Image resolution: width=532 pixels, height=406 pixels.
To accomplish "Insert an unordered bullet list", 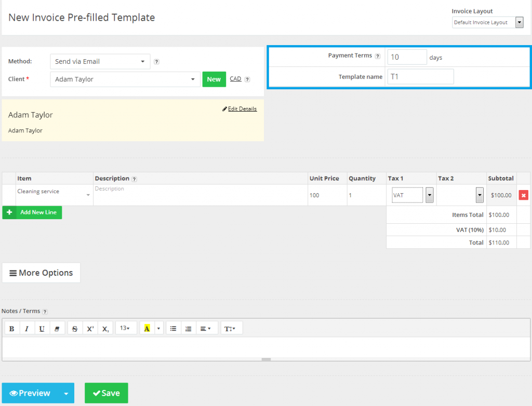I will [174, 328].
